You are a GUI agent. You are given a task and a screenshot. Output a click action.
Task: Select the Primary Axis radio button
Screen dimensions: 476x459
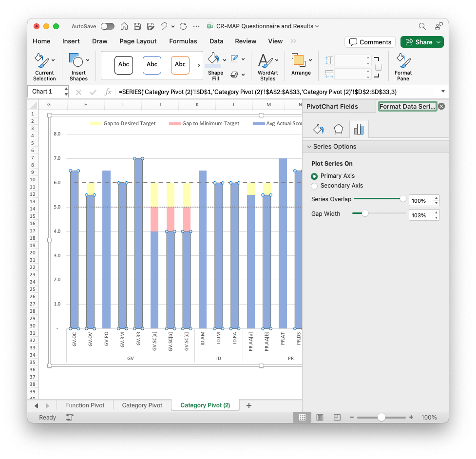314,176
